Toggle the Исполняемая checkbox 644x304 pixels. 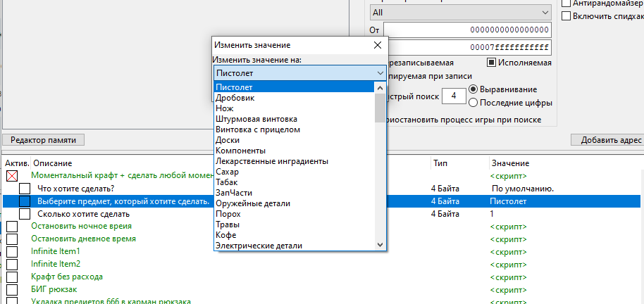tap(492, 63)
